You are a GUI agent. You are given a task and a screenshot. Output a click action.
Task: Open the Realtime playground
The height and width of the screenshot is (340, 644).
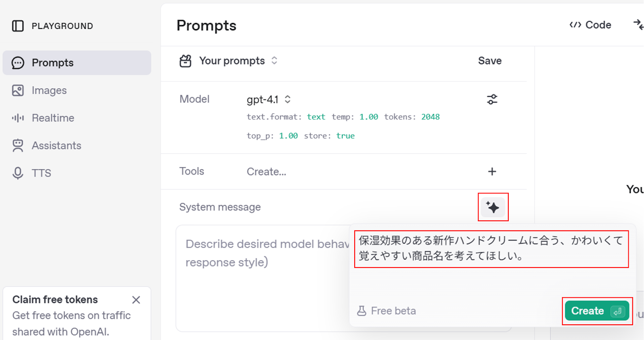(53, 118)
